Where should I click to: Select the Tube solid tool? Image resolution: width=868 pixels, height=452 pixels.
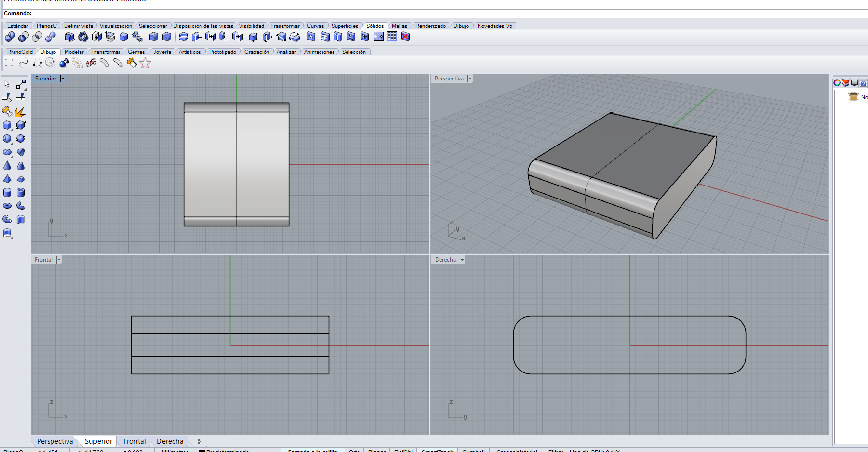tap(21, 193)
